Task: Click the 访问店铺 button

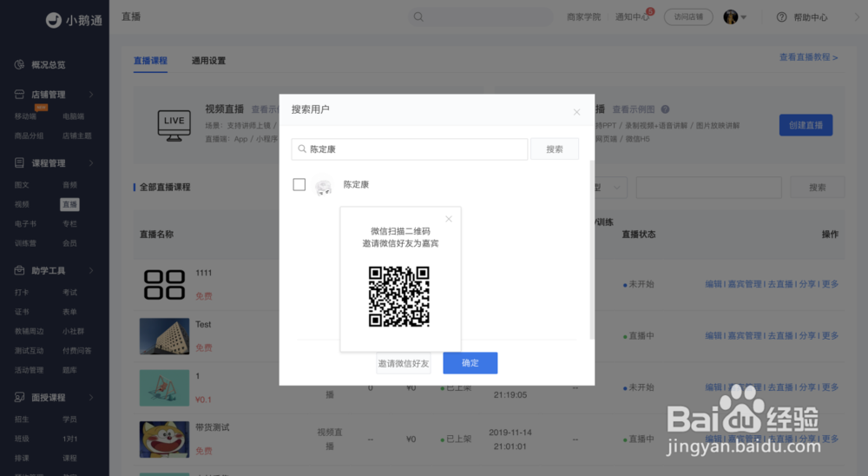Action: pyautogui.click(x=688, y=17)
